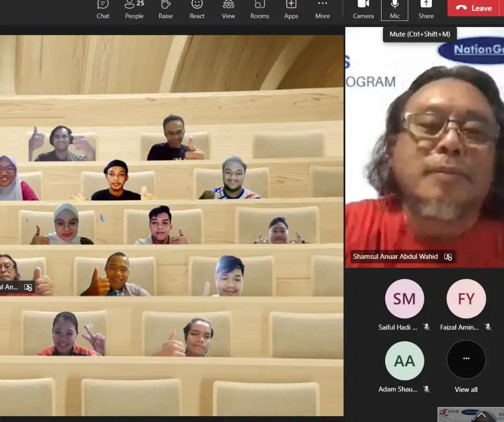504x422 pixels.
Task: Show the People participants list
Action: (x=134, y=10)
